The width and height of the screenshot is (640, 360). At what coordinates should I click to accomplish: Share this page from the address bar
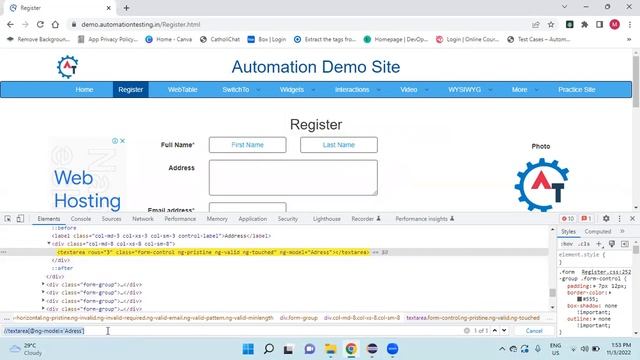click(536, 24)
